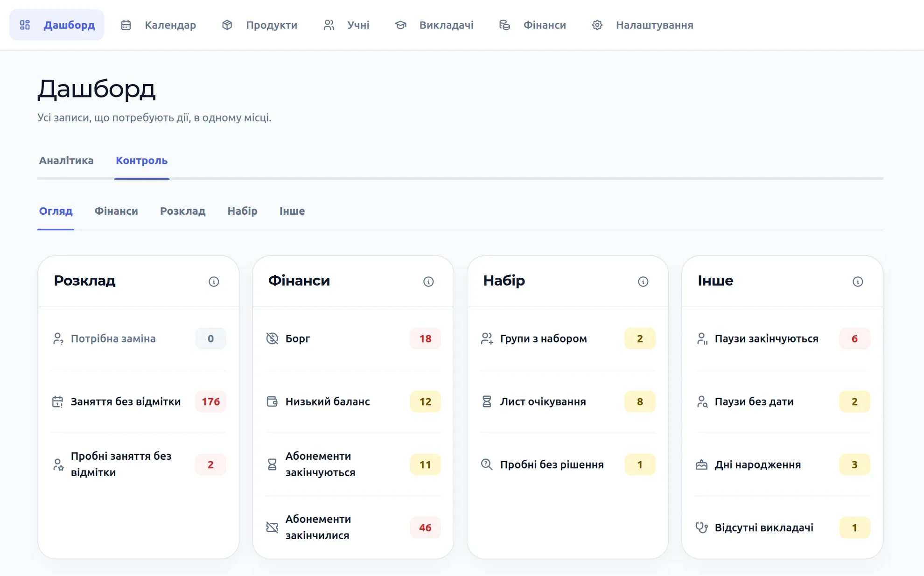This screenshot has height=576, width=924.
Task: Click the info icon on Розклад card
Action: click(214, 281)
